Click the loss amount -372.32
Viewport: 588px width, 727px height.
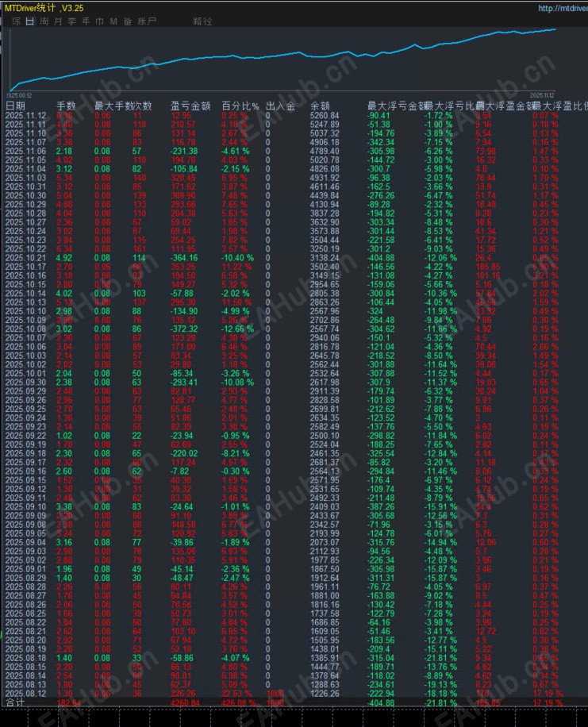(183, 329)
